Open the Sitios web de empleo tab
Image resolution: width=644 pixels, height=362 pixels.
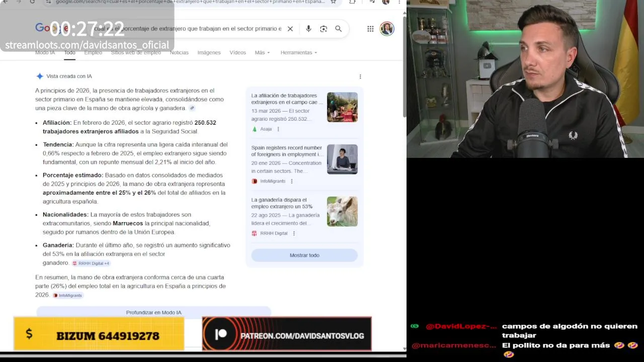pyautogui.click(x=136, y=52)
